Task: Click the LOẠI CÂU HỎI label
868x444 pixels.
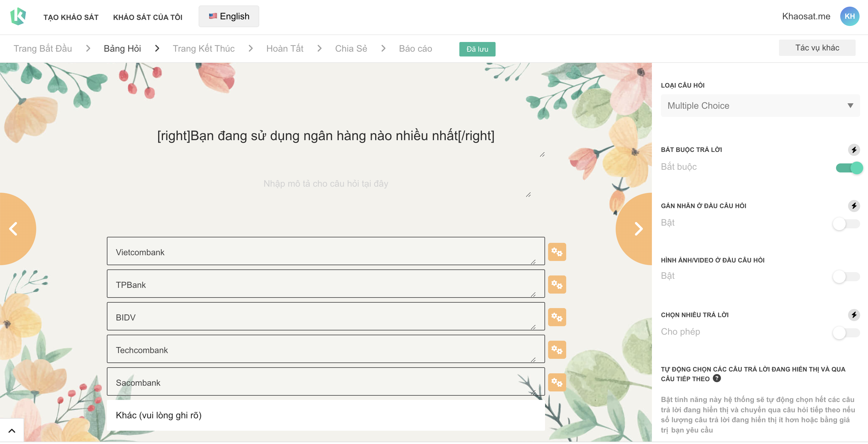Action: point(683,85)
